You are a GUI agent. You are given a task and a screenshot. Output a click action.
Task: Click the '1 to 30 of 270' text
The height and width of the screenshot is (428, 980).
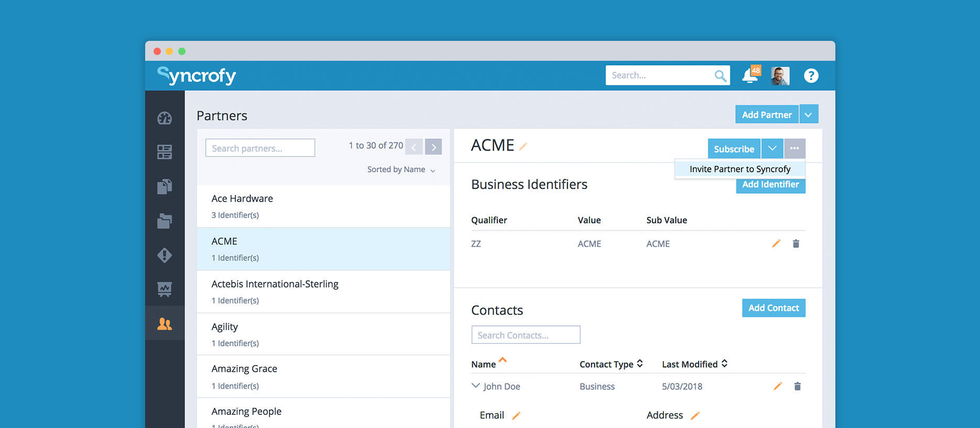pyautogui.click(x=376, y=146)
